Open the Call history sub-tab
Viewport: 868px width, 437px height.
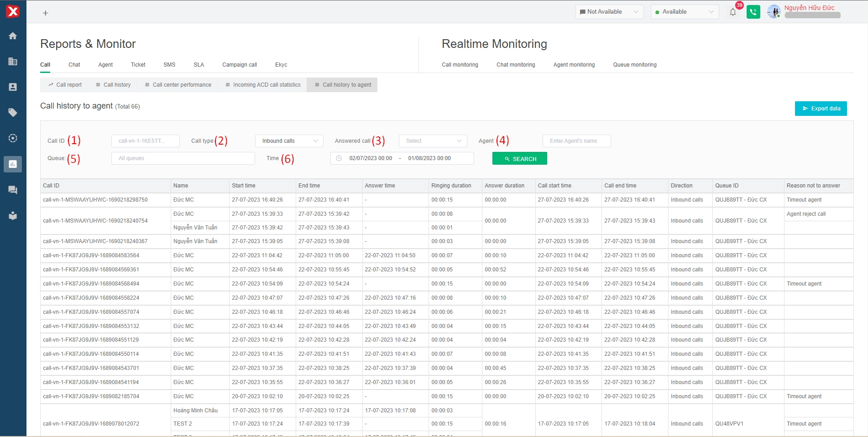click(x=113, y=85)
